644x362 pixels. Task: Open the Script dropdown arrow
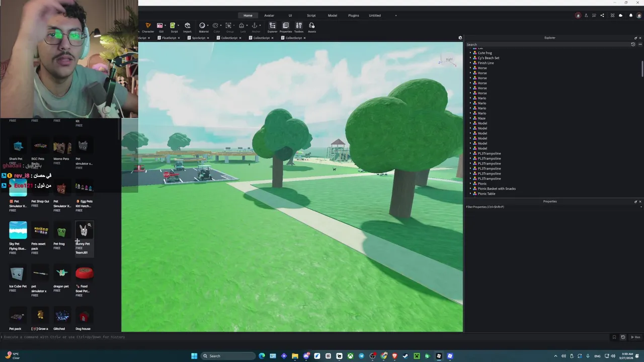click(178, 25)
